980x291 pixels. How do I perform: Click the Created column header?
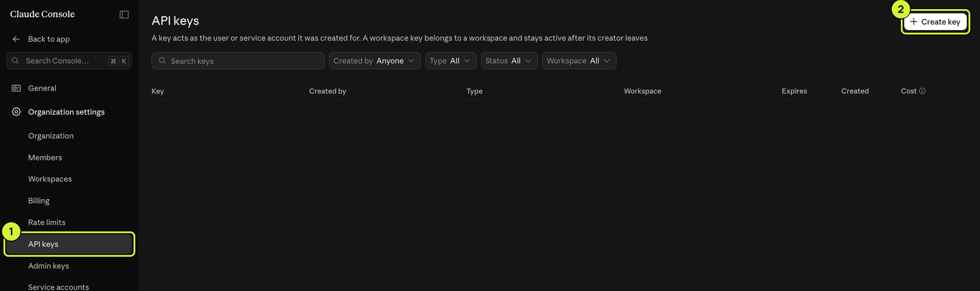pos(854,91)
